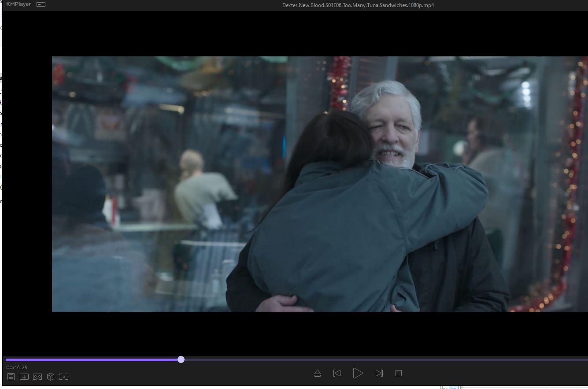Click the round seek bar handle

click(181, 359)
